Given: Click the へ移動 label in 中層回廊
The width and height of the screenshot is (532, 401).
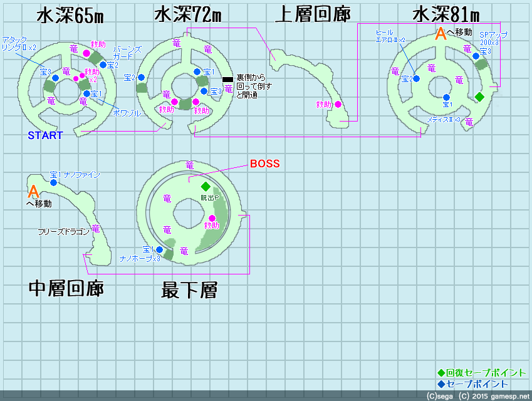Looking at the screenshot, I should 39,204.
